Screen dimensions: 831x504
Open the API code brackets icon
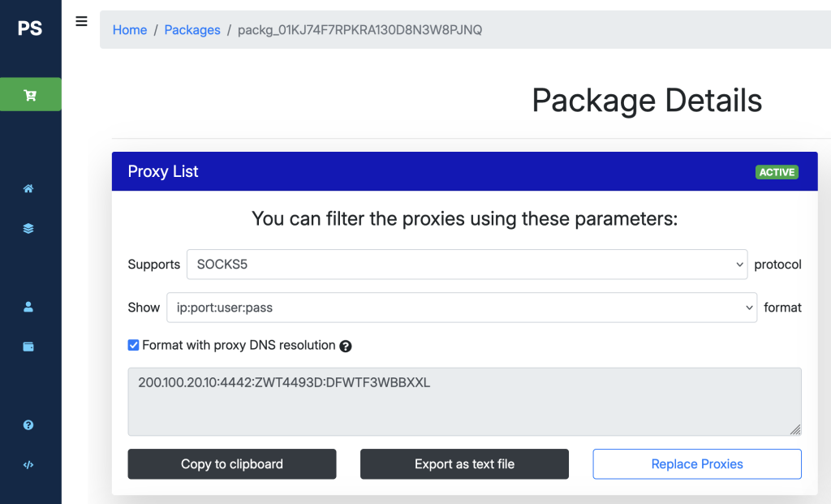28,465
